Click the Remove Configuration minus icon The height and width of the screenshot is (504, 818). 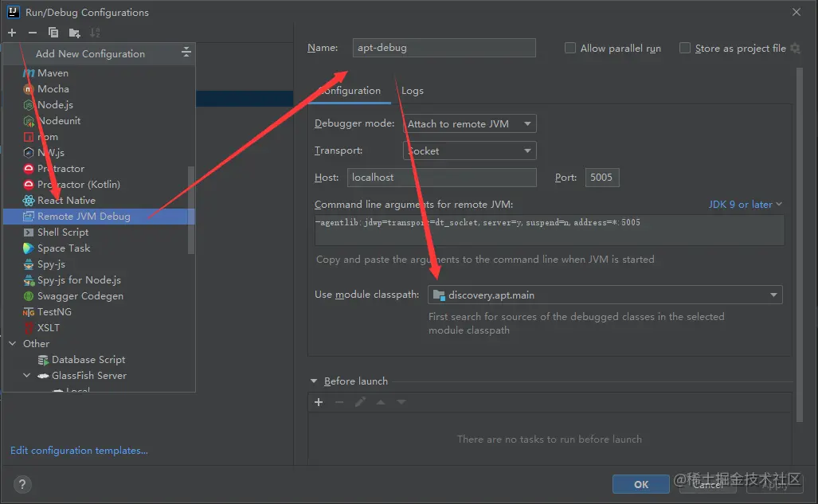33,33
